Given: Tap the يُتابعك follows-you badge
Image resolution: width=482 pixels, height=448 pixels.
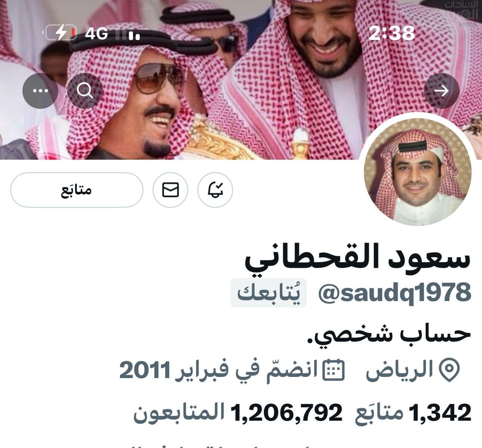Looking at the screenshot, I should [x=269, y=293].
